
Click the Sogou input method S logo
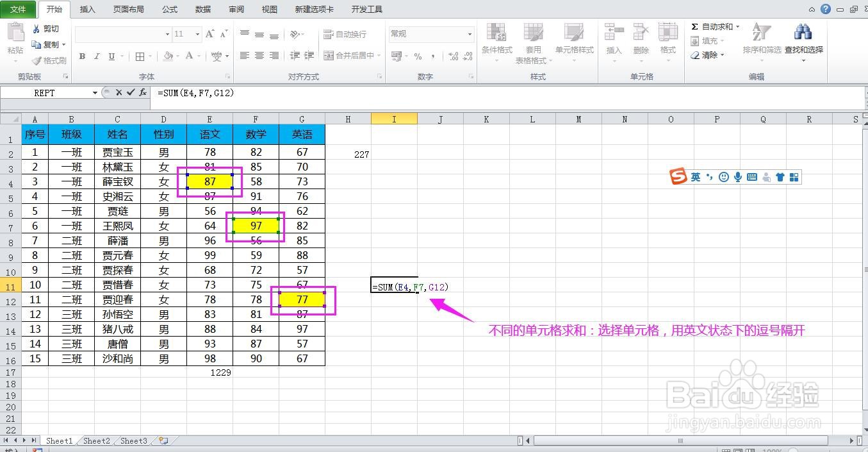(x=678, y=176)
